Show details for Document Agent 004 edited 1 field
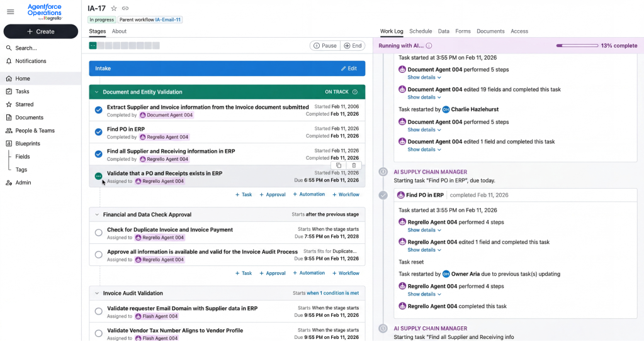The width and height of the screenshot is (644, 359). click(424, 150)
